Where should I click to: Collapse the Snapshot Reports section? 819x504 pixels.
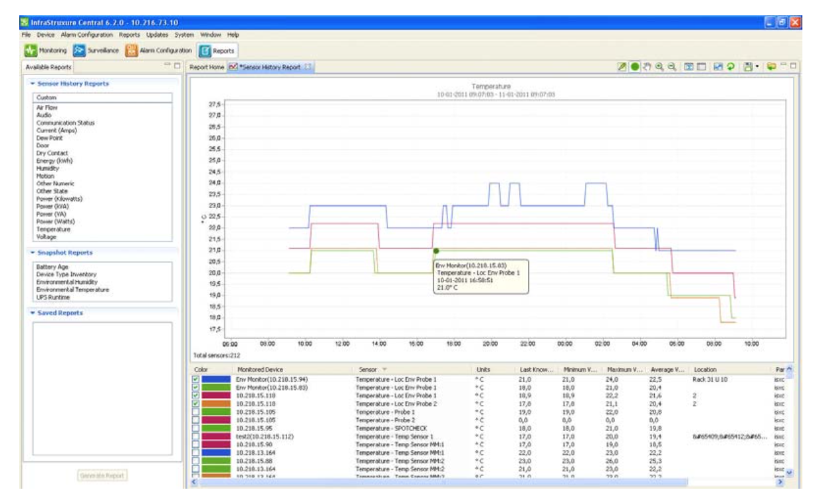coord(31,253)
